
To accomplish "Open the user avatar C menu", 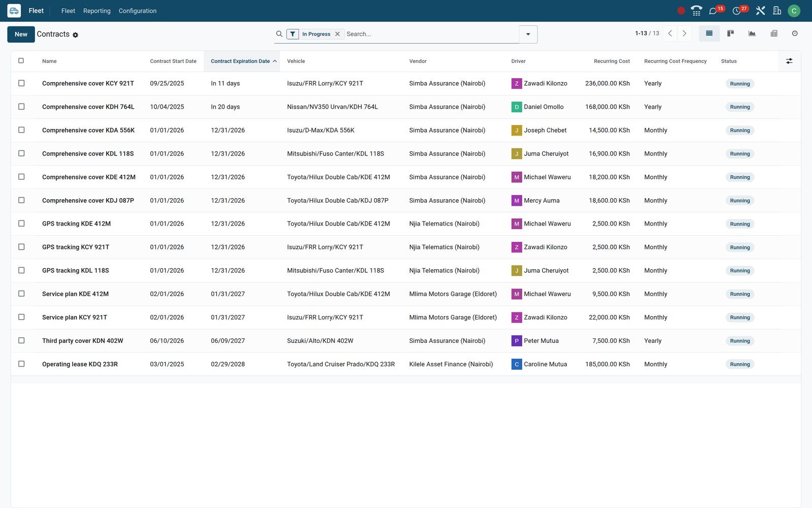I will pyautogui.click(x=794, y=11).
